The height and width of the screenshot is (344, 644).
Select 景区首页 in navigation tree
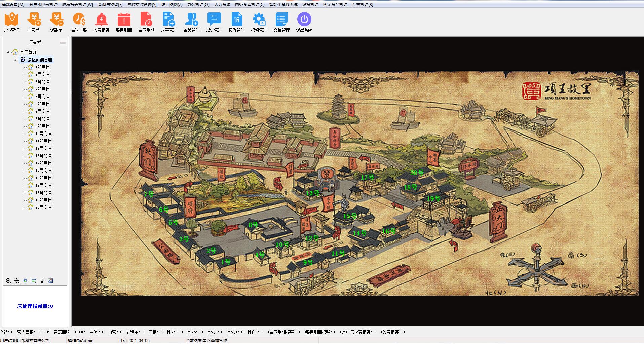28,52
